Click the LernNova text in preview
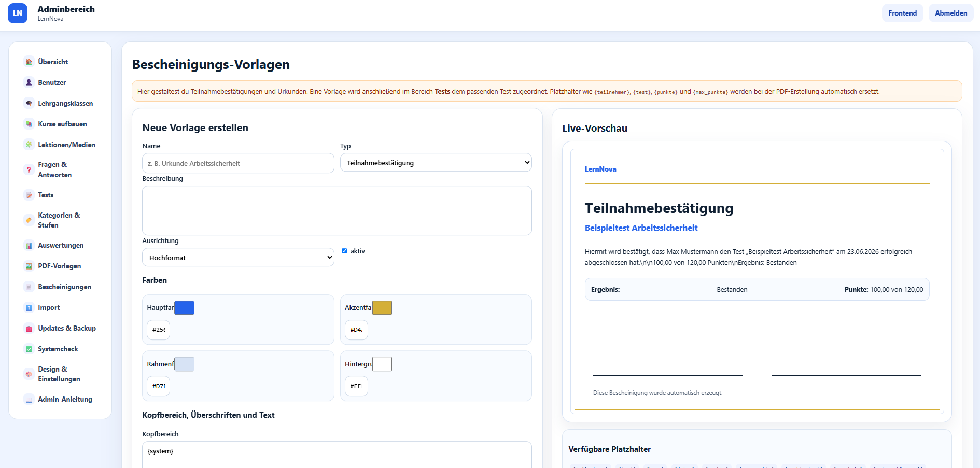The image size is (980, 468). point(600,169)
